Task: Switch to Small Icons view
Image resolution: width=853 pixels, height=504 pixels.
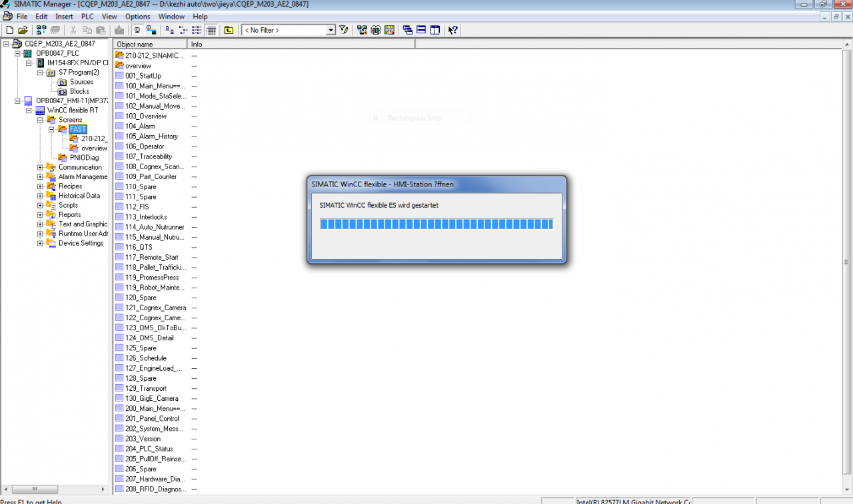Action: tap(183, 30)
